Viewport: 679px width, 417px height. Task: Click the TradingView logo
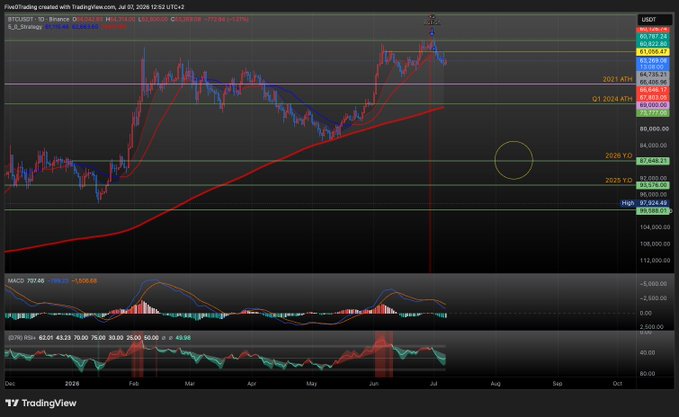click(x=41, y=403)
